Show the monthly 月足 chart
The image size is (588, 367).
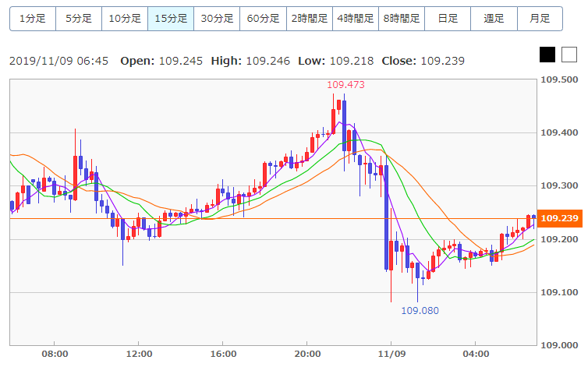(x=540, y=19)
